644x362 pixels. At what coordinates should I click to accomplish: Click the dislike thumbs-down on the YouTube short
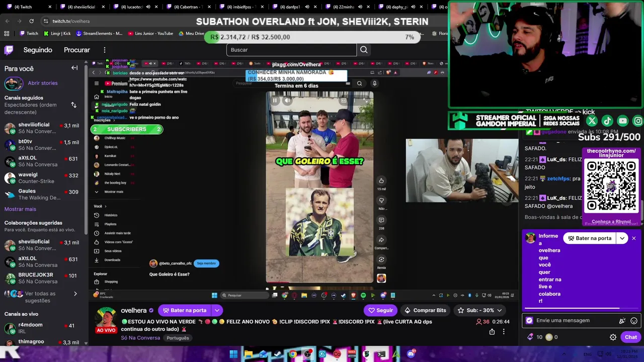pos(381,201)
